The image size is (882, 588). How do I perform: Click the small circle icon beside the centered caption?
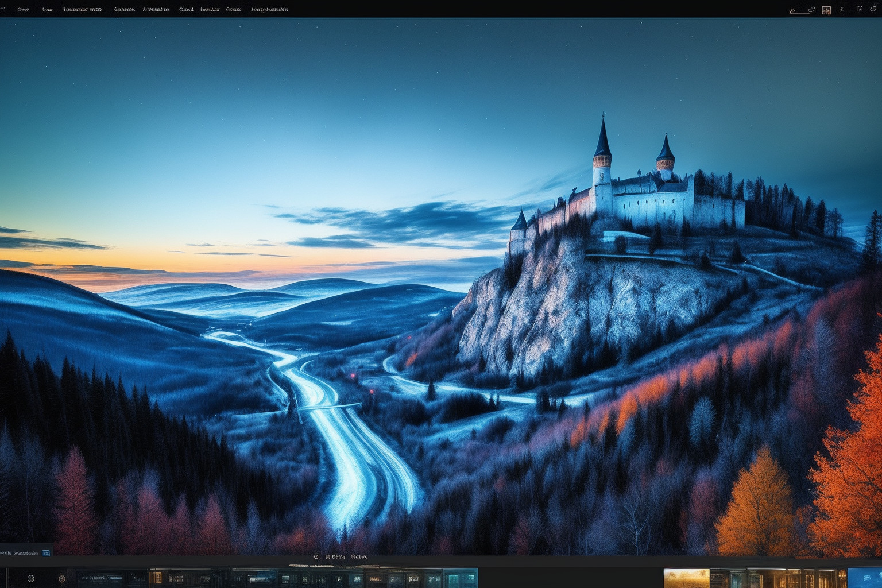(x=316, y=556)
